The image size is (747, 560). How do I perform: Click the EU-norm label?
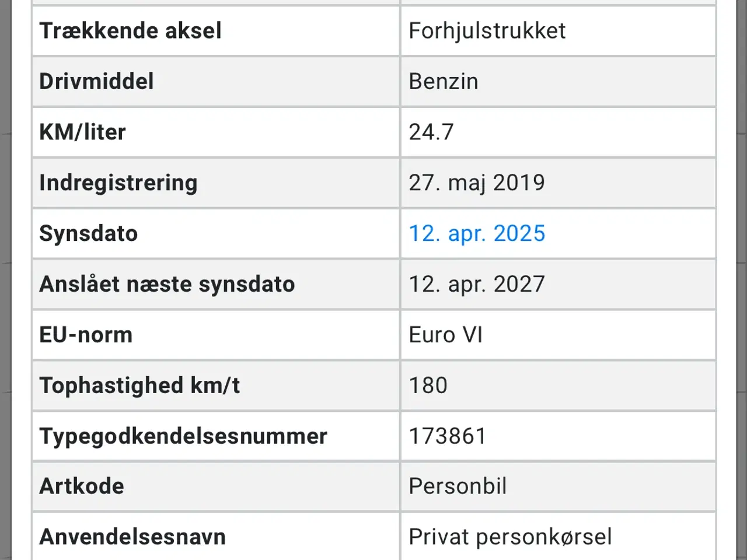pyautogui.click(x=86, y=335)
